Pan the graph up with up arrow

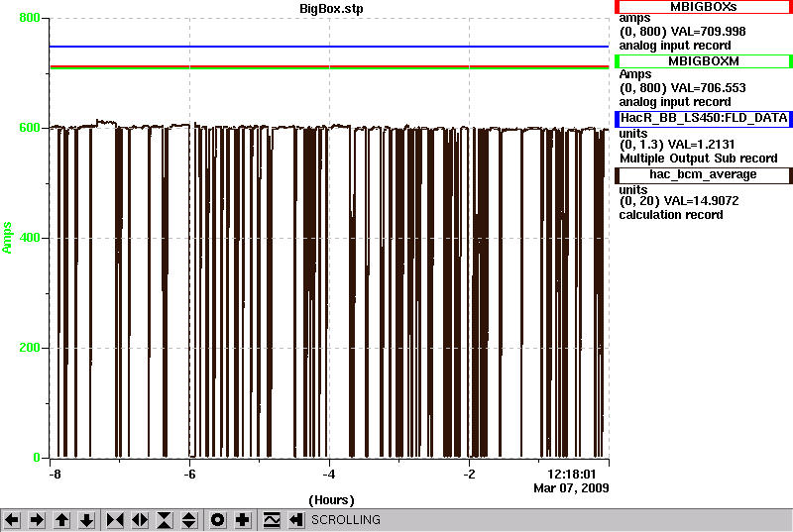[61, 520]
